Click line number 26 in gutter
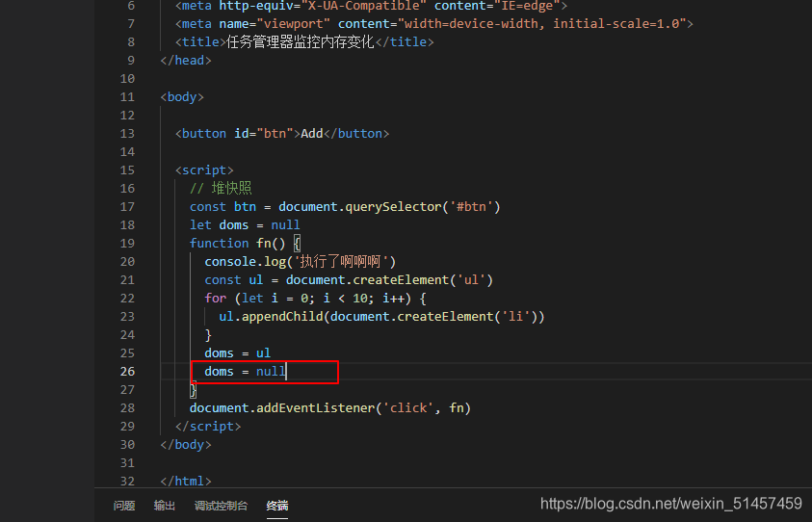Screen dimensions: 812x522 [127, 372]
